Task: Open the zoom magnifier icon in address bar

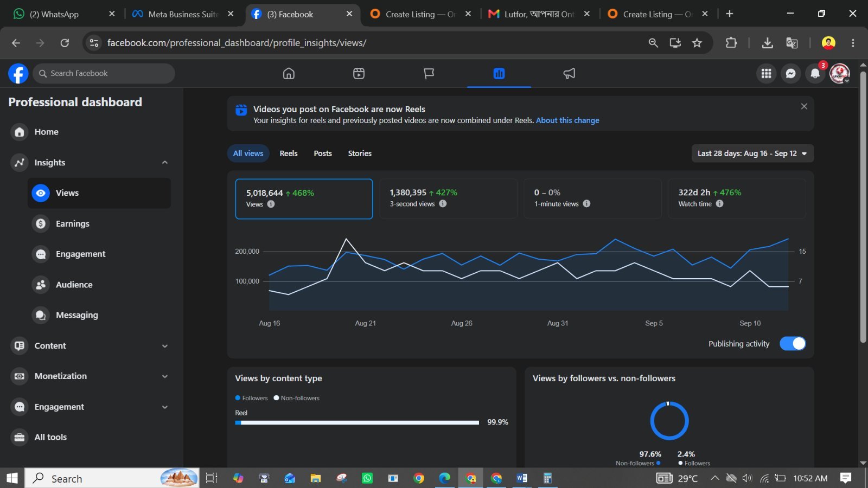Action: pos(653,43)
